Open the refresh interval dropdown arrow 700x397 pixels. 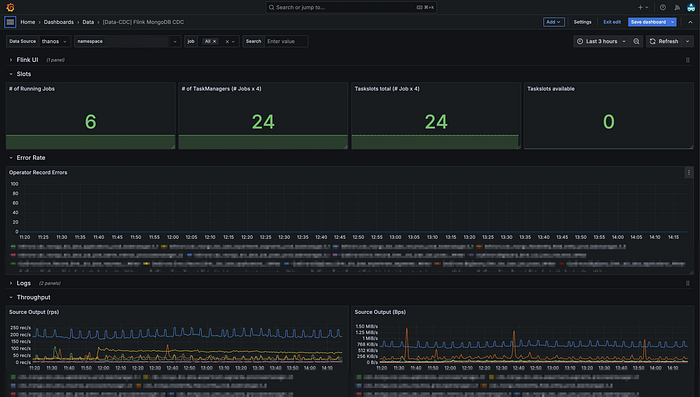[x=688, y=41]
